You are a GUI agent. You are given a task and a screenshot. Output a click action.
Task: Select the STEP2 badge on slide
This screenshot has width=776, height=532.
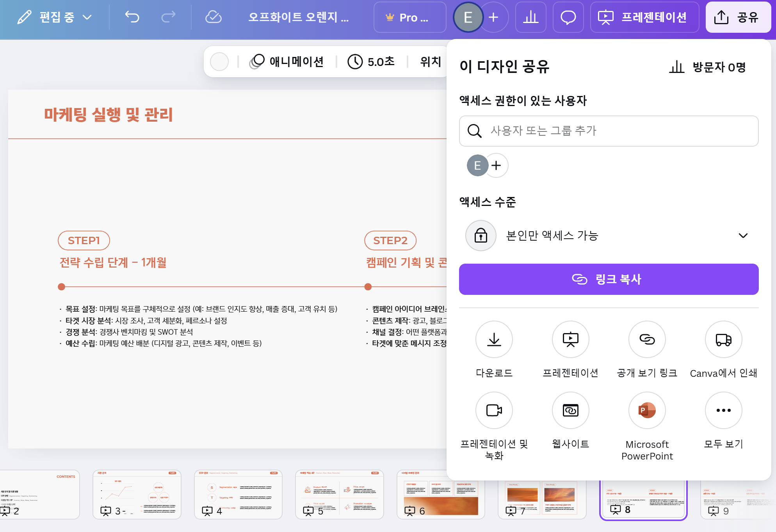point(390,240)
